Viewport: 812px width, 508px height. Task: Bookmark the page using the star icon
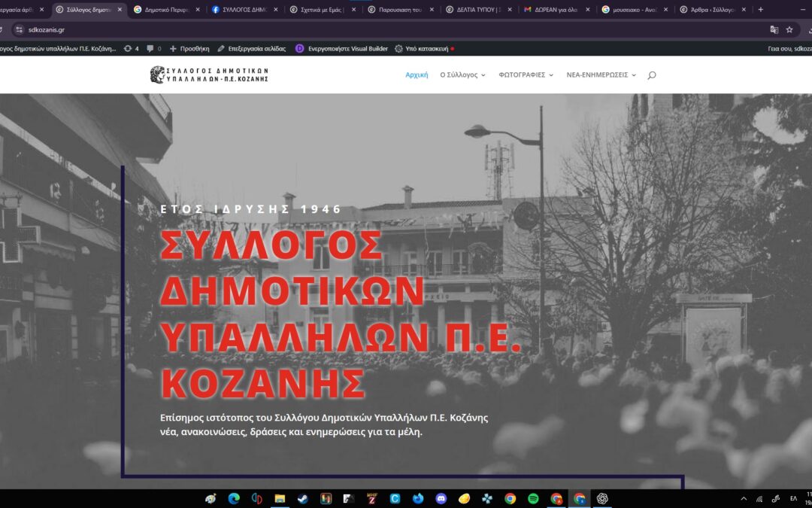pos(789,29)
